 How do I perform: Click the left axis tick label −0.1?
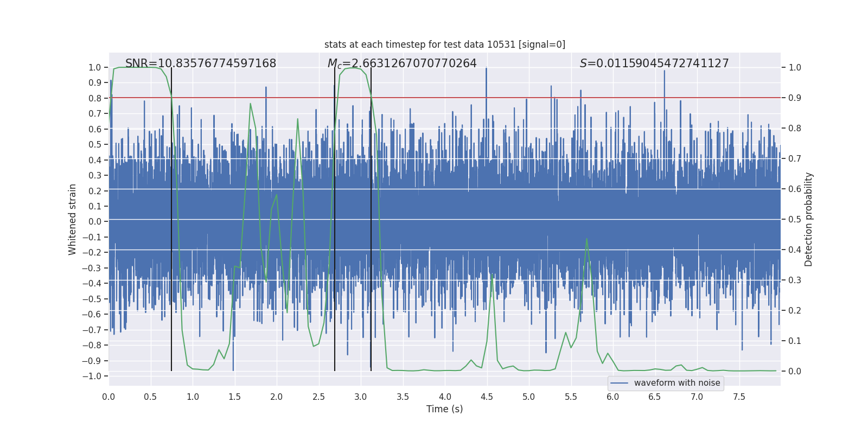[92, 237]
